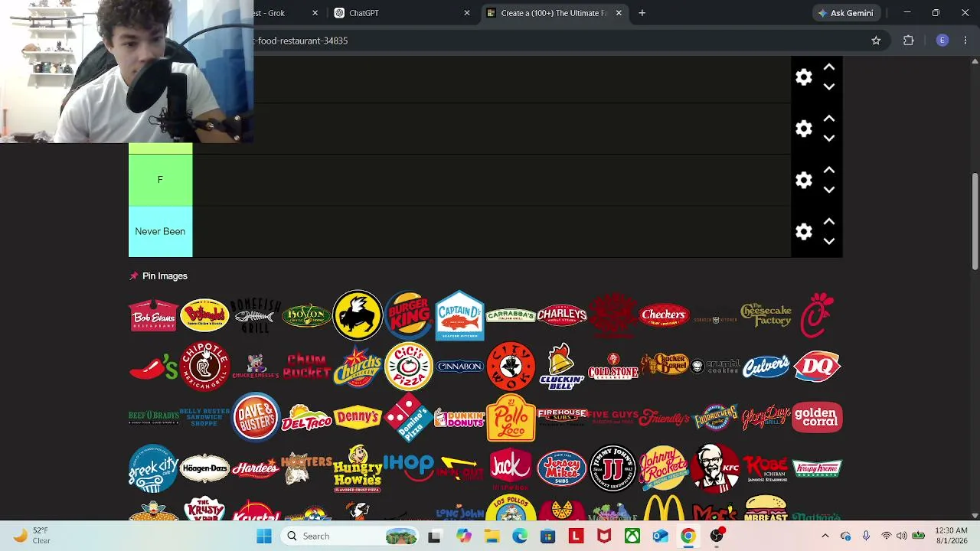Pick the Del Taco logo

point(306,417)
